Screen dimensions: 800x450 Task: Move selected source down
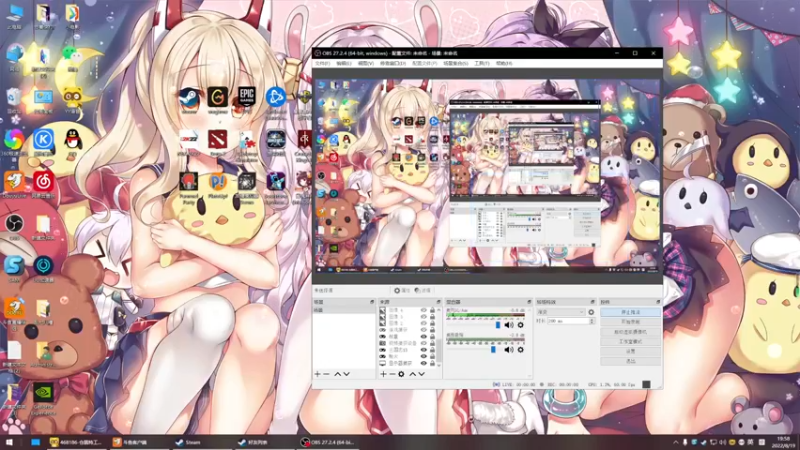(421, 374)
